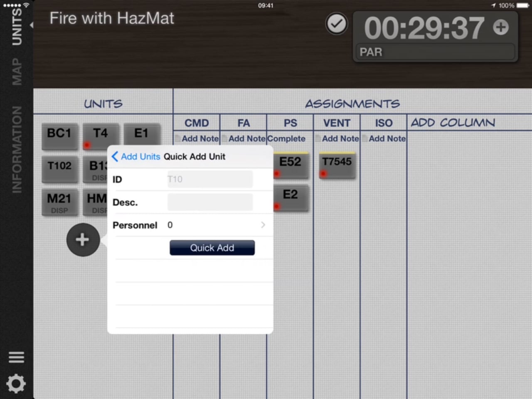532x399 pixels.
Task: Toggle the Complete status under PS
Action: [x=286, y=138]
